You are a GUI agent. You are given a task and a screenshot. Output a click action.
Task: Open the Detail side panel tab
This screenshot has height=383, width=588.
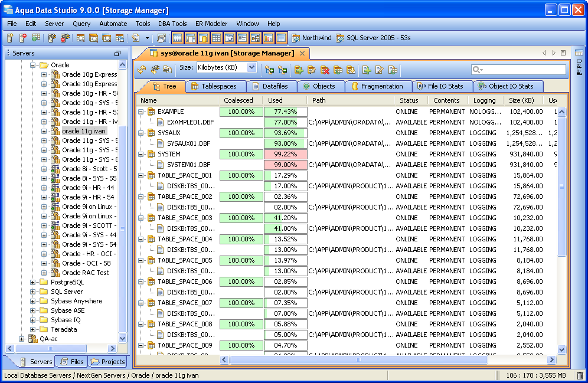click(579, 63)
